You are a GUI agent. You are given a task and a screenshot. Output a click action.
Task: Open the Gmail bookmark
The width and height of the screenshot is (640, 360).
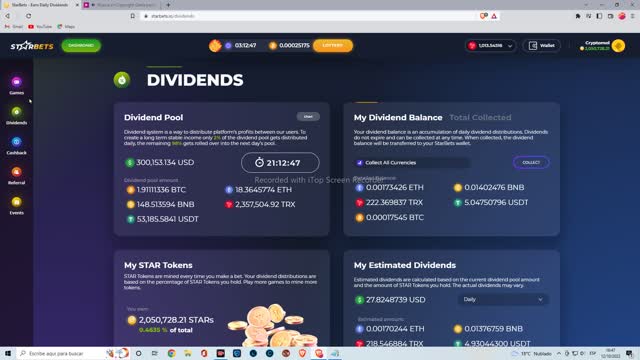pyautogui.click(x=14, y=27)
